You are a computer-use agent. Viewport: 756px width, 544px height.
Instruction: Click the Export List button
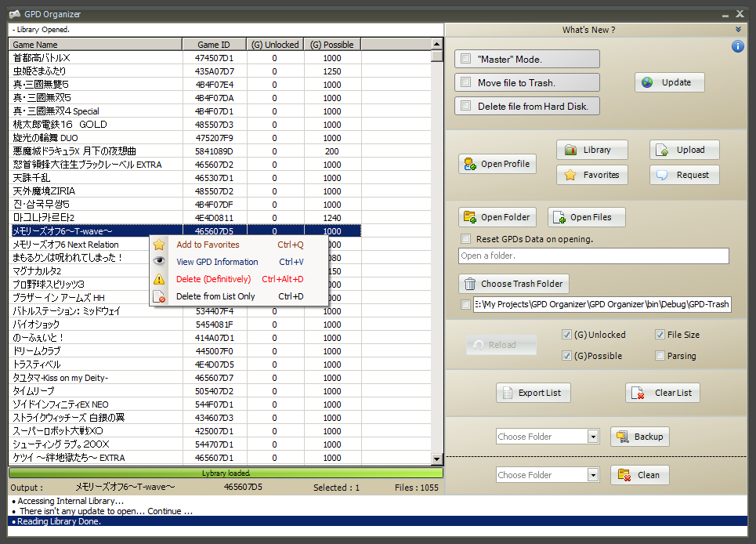pyautogui.click(x=534, y=393)
